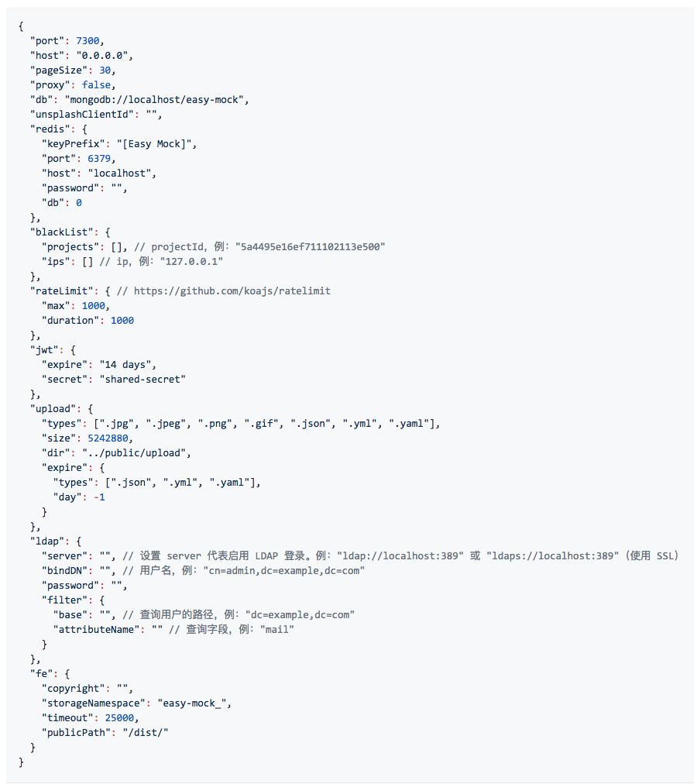The width and height of the screenshot is (697, 784).
Task: Click the "[Easy Mock]" string value
Action: point(156,143)
